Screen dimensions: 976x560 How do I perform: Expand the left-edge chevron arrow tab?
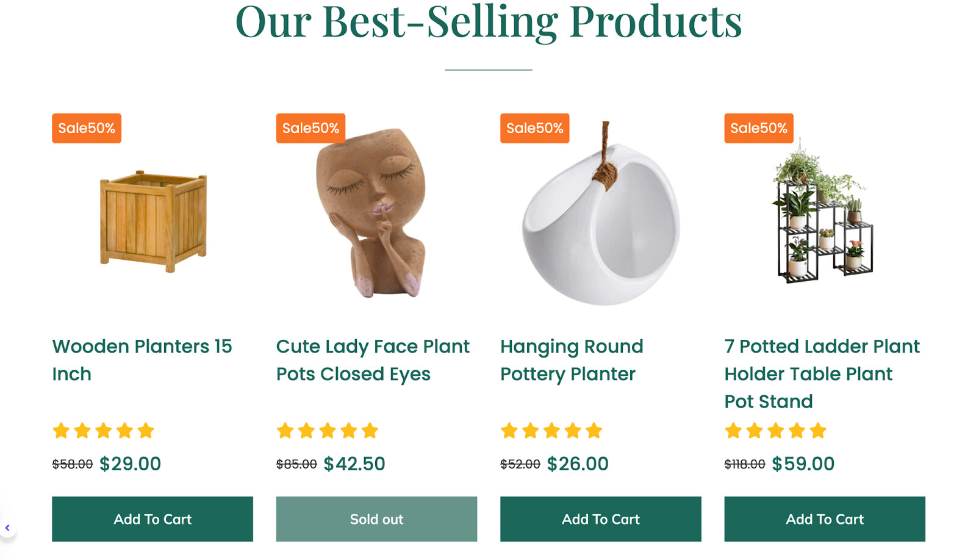click(x=7, y=528)
